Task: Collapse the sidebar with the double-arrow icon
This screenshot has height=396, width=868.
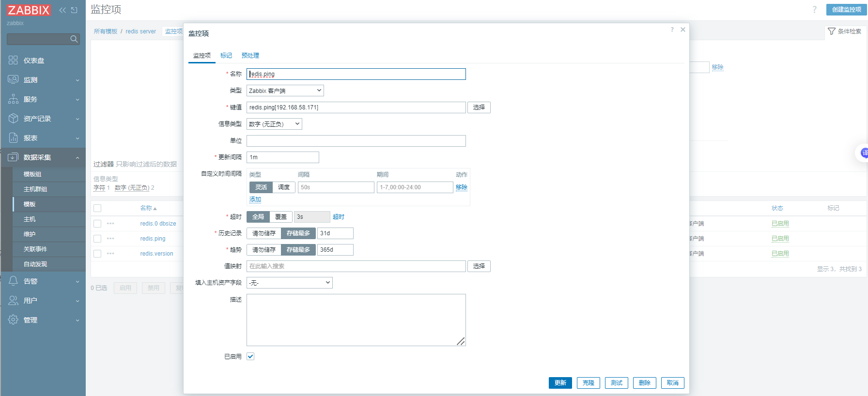Action: click(x=62, y=10)
